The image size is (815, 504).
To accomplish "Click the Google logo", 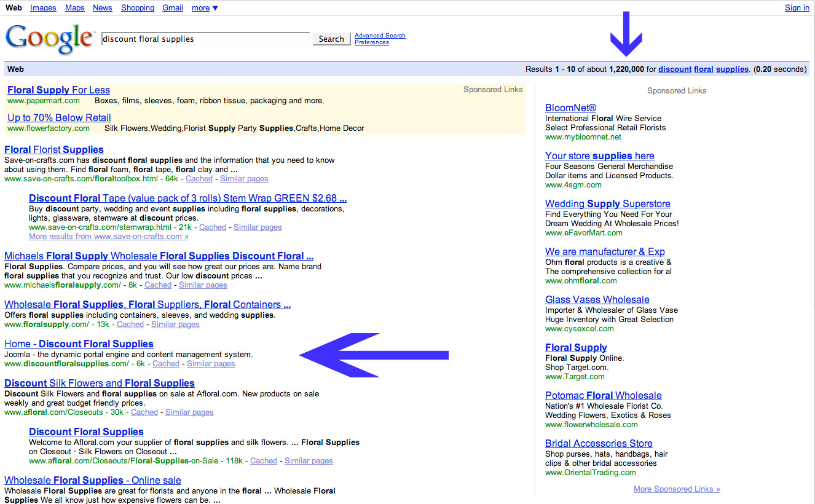I will tap(49, 38).
